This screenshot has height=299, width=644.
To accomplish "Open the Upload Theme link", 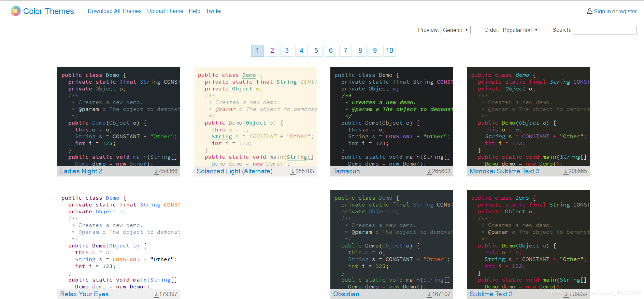I will pos(165,11).
